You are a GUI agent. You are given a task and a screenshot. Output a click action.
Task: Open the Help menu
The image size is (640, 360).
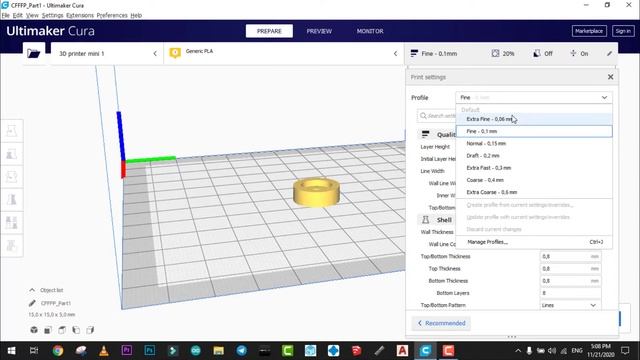(x=136, y=16)
